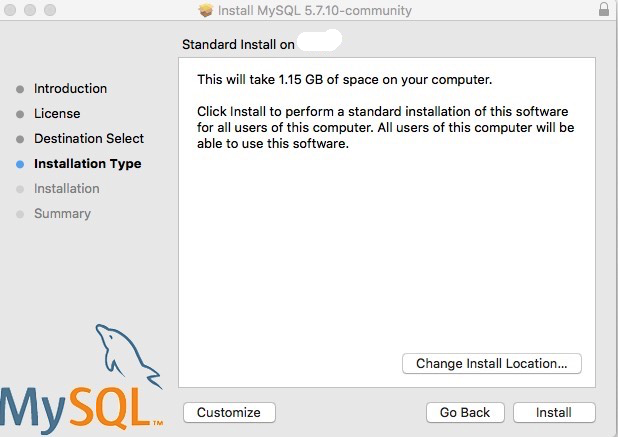Click the bullet beside Destination Select
618x437 pixels.
point(20,139)
